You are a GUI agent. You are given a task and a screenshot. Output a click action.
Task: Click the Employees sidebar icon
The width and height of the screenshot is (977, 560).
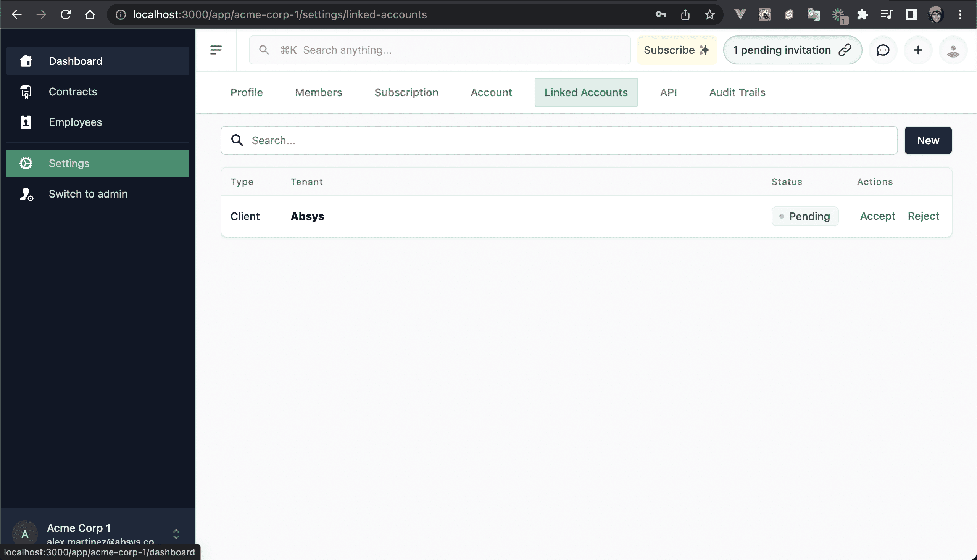tap(25, 121)
